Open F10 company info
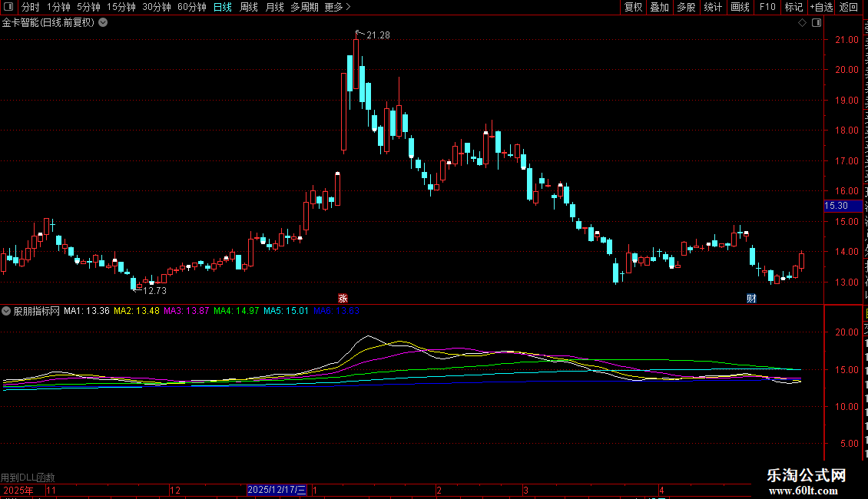The height and width of the screenshot is (499, 868). pos(767,7)
